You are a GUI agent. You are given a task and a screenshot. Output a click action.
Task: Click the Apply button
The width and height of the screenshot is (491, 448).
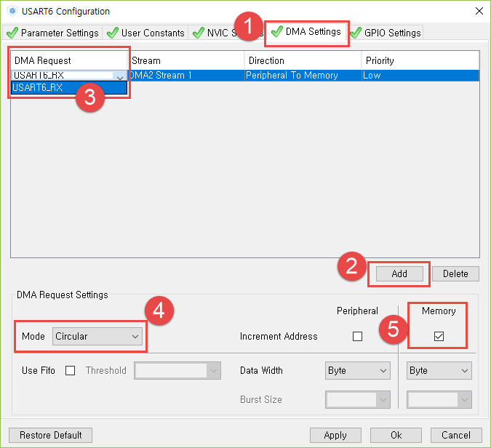335,435
